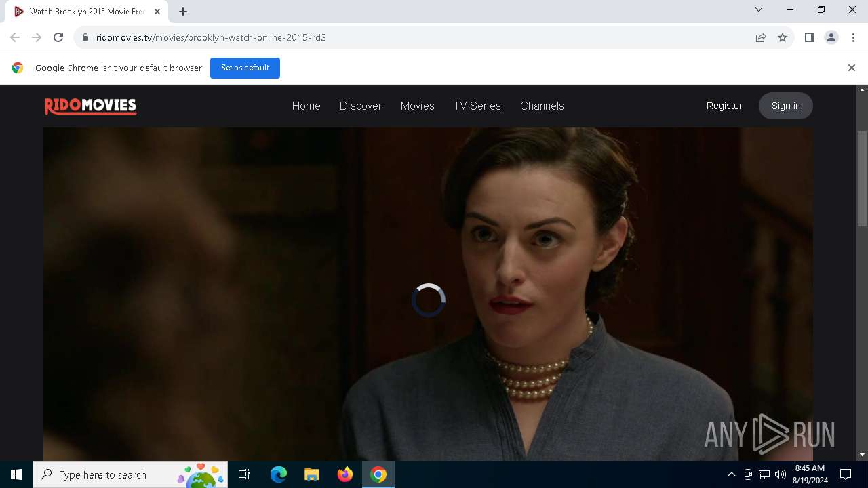Image resolution: width=868 pixels, height=488 pixels.
Task: Reload the current page
Action: tap(58, 37)
